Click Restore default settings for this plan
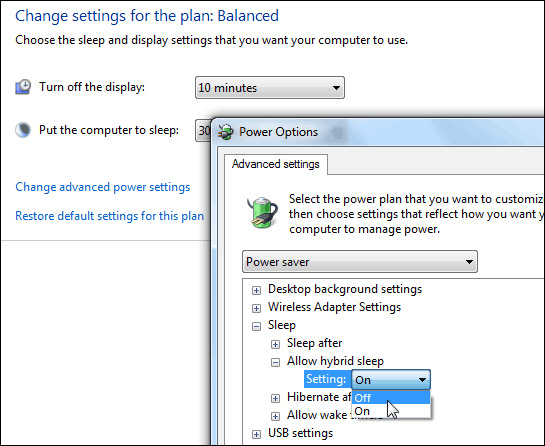 [109, 216]
